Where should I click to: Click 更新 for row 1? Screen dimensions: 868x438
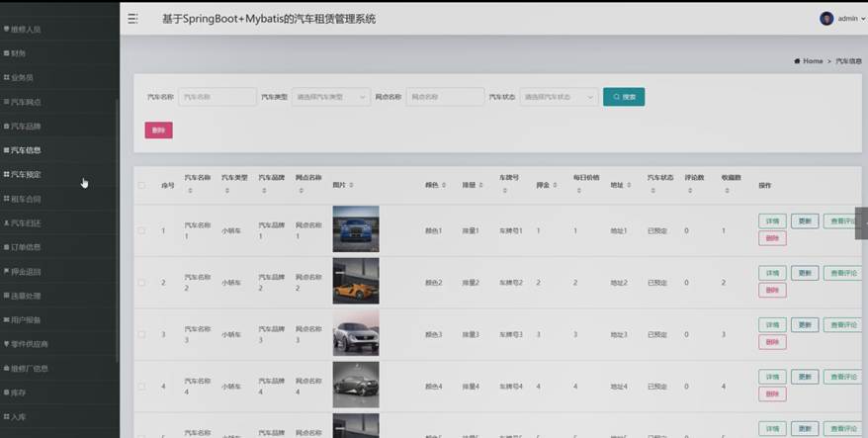805,220
